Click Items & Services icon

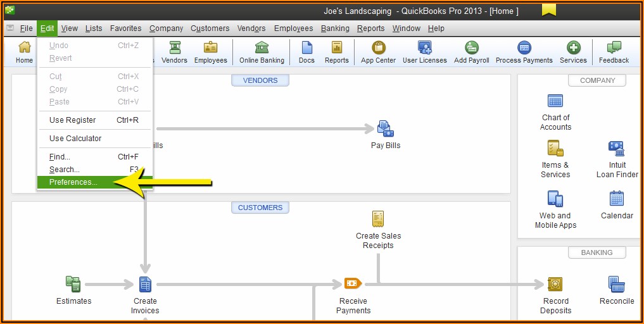point(555,149)
